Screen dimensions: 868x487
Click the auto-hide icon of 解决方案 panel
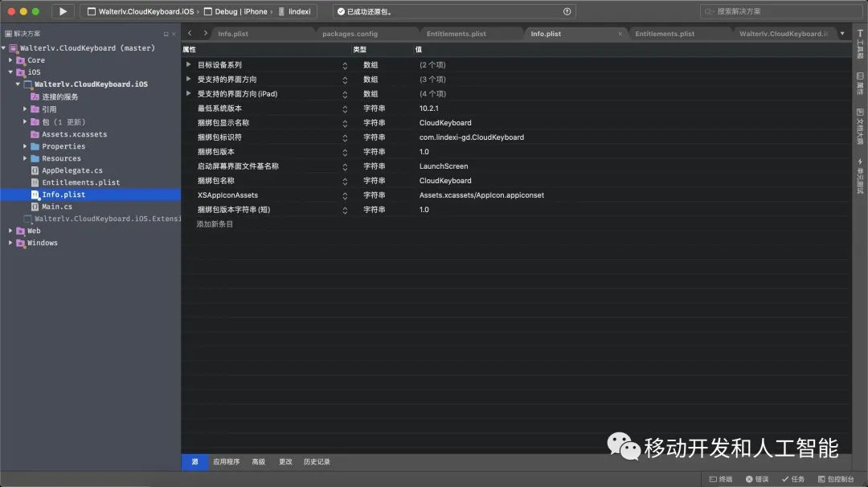166,34
